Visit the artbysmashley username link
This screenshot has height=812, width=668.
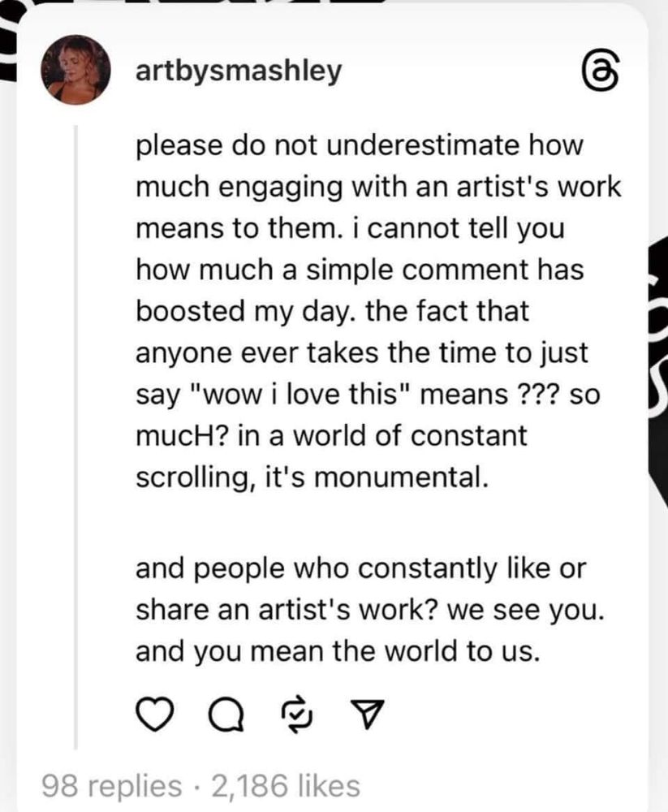pos(239,71)
